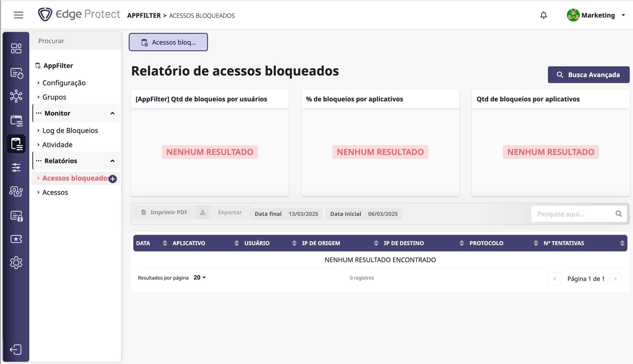Viewport: 633px width, 364px height.
Task: Click the logout icon at sidebar bottom
Action: click(x=16, y=349)
